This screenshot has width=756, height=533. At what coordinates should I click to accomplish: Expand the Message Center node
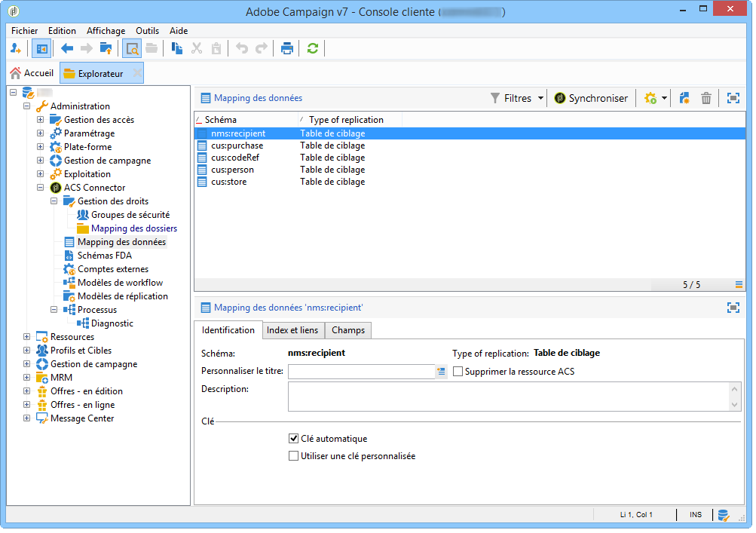click(x=27, y=418)
